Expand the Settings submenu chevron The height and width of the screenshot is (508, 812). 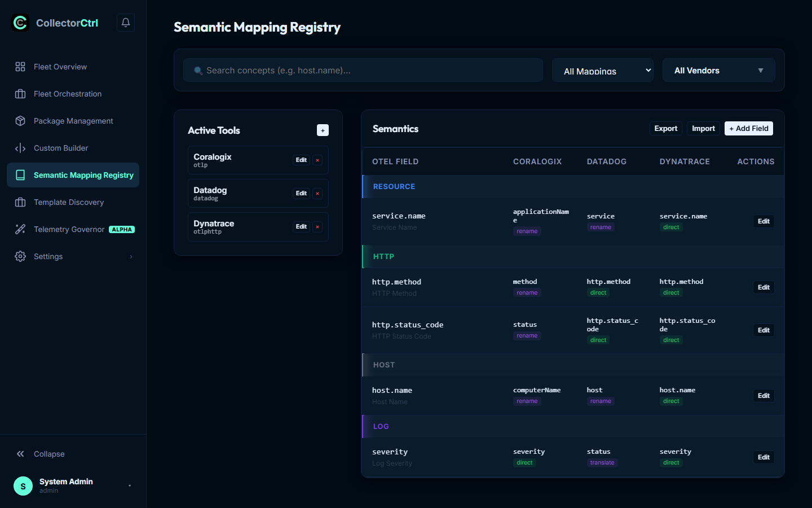(x=131, y=257)
